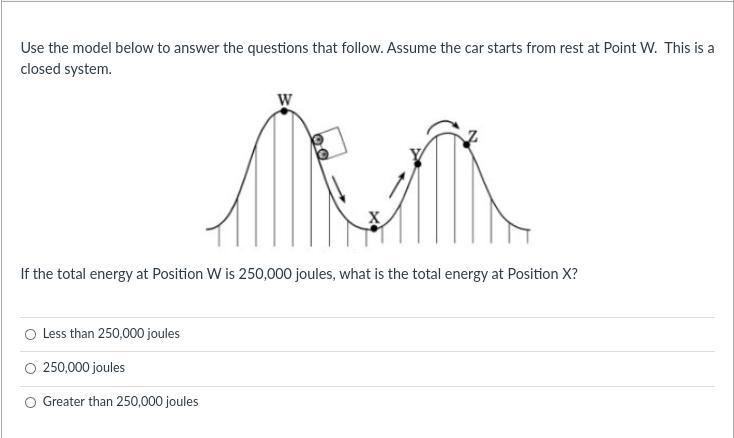Click the "Greater than 250,000 joules" label text
This screenshot has height=438, width=734.
[120, 402]
